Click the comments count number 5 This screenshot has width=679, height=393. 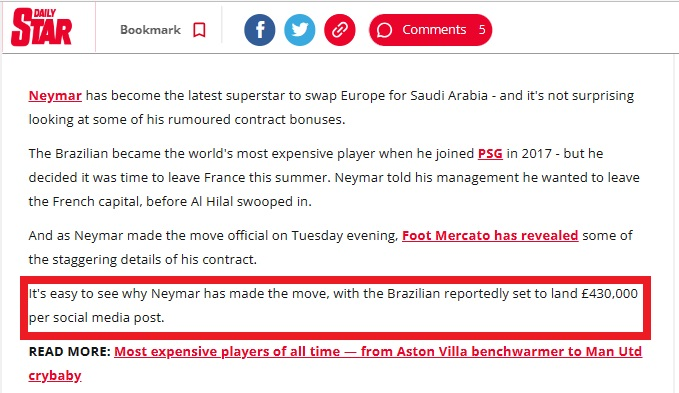pos(482,30)
